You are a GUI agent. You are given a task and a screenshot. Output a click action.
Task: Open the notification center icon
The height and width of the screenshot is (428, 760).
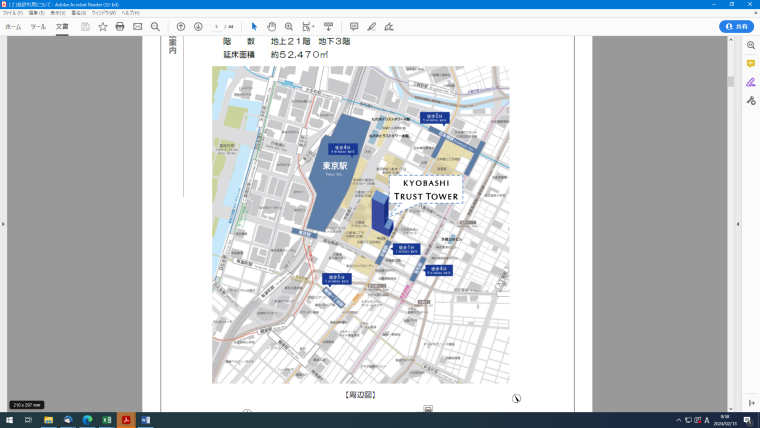tap(748, 420)
